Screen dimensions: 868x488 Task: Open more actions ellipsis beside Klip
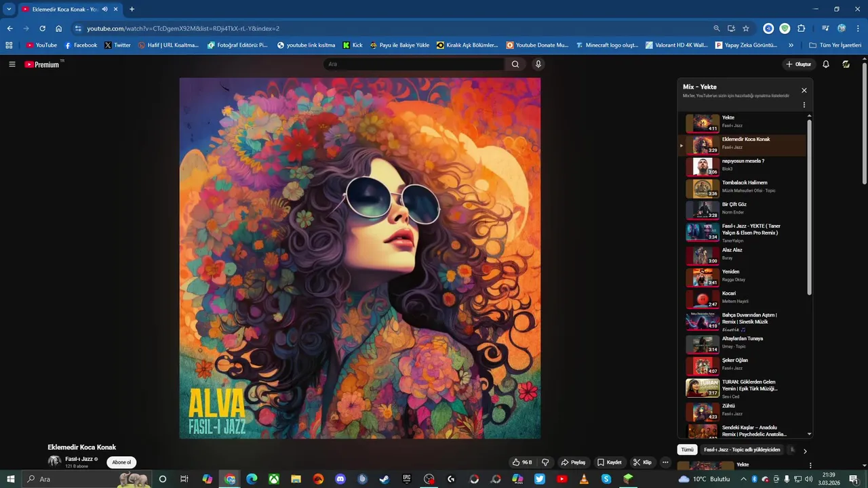(x=665, y=462)
